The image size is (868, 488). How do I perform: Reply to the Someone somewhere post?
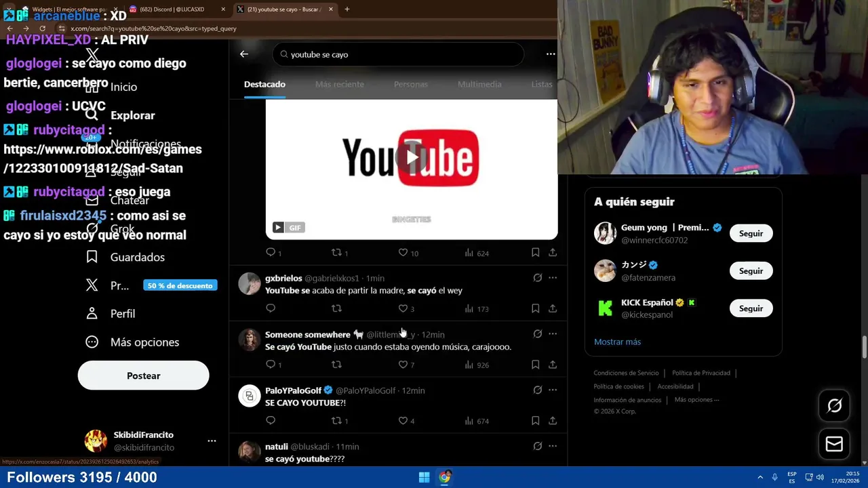(x=271, y=365)
